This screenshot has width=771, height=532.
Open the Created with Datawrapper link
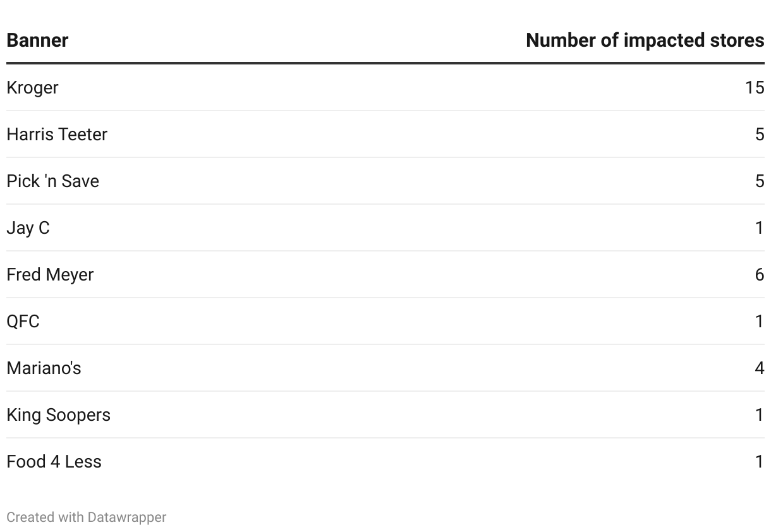86,517
